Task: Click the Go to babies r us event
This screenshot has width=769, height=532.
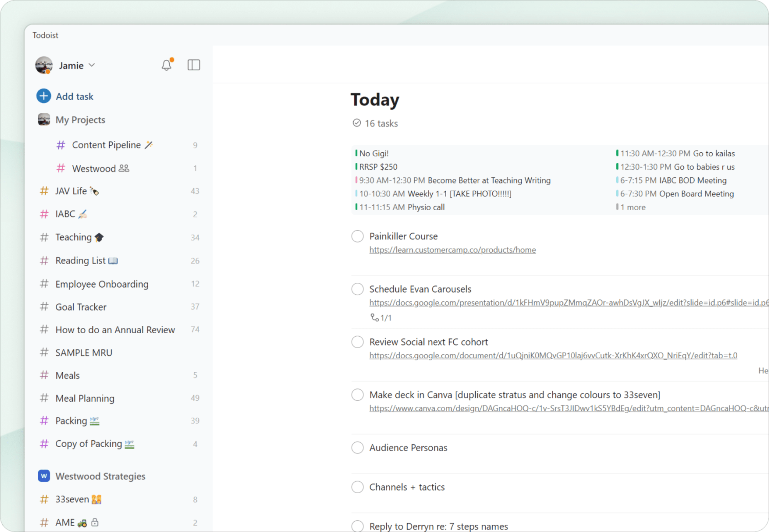Action: pos(676,167)
